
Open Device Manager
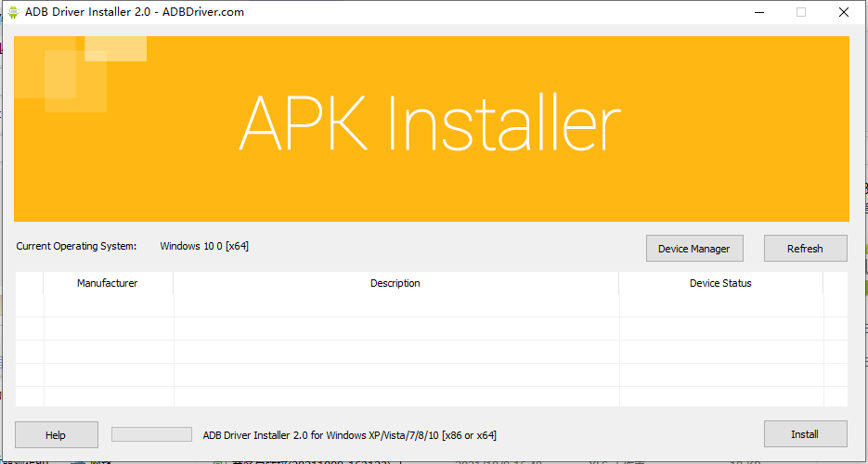(x=693, y=249)
